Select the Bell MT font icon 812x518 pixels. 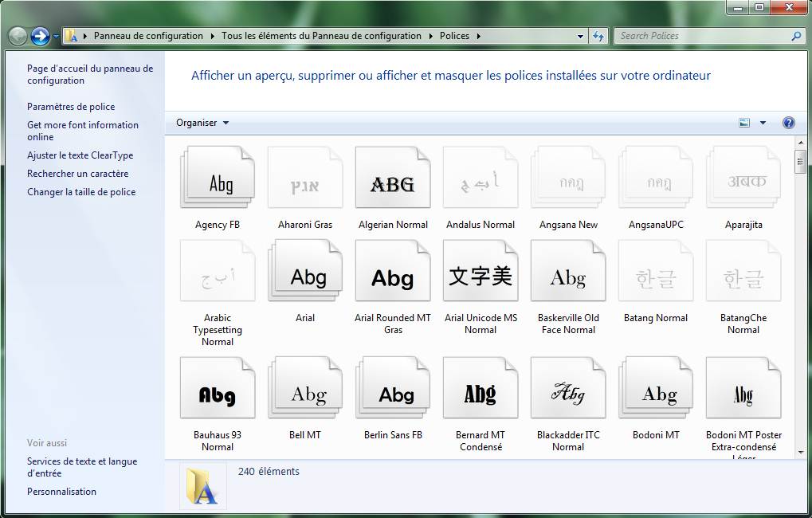pyautogui.click(x=305, y=387)
